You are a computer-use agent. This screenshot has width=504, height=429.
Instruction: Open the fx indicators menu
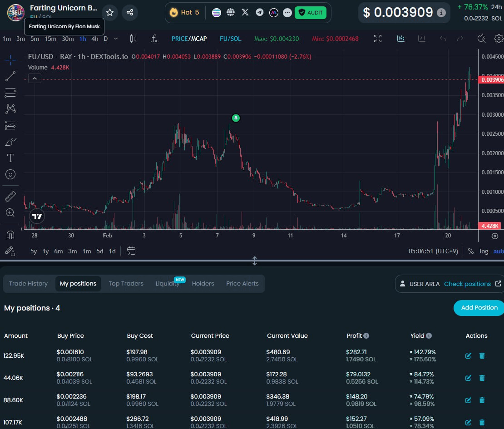point(154,39)
